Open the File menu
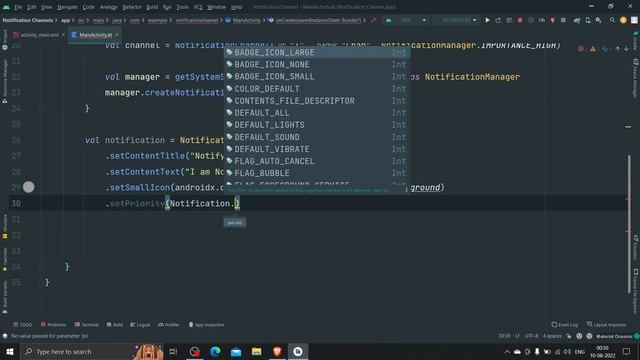 point(18,7)
